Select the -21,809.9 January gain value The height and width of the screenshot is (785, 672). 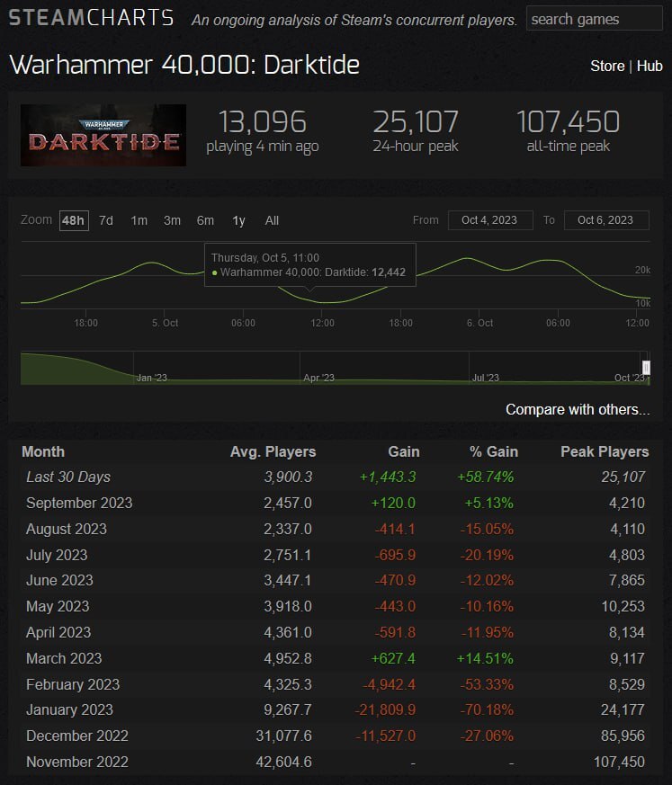coord(385,709)
